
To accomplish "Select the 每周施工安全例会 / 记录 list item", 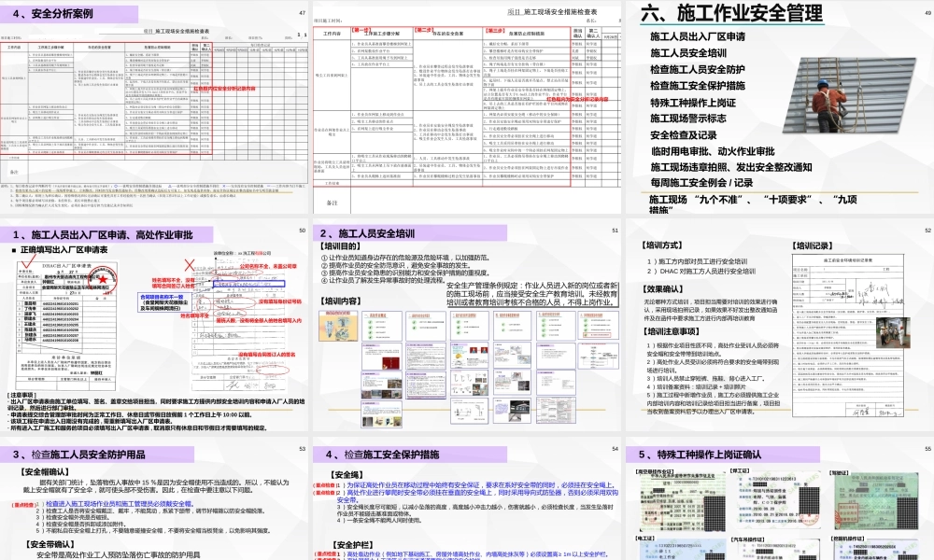I will (x=701, y=183).
